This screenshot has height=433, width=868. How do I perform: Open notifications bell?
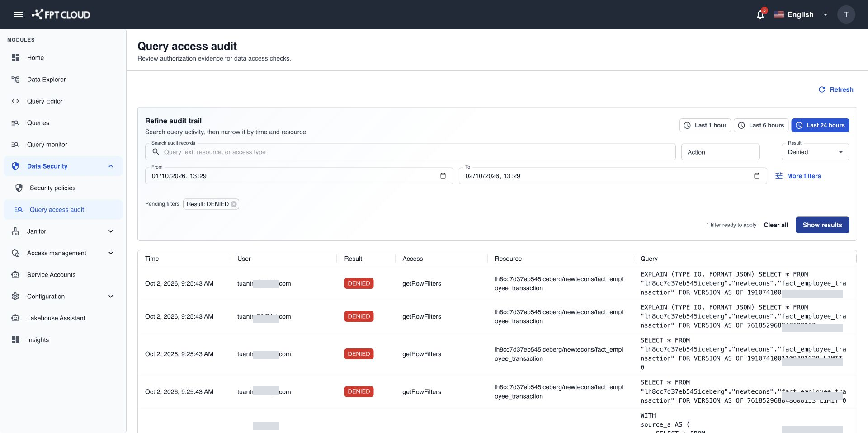pos(760,14)
